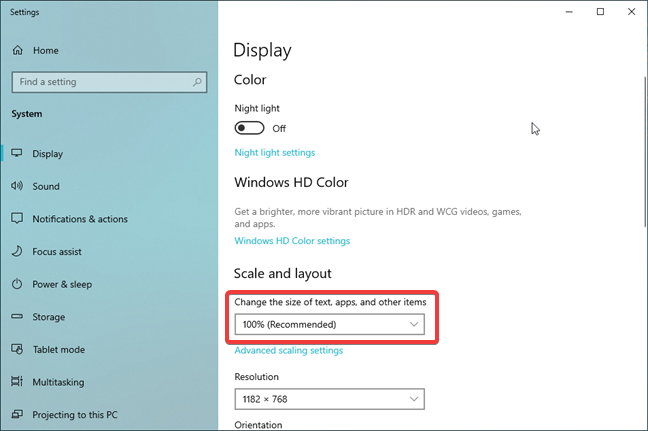Click the Focus assist moon icon

pyautogui.click(x=17, y=251)
